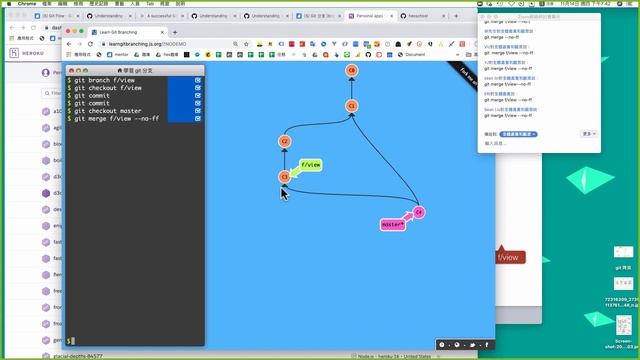640x360 pixels.
Task: Open a new tab in the front Chrome window
Action: click(175, 32)
